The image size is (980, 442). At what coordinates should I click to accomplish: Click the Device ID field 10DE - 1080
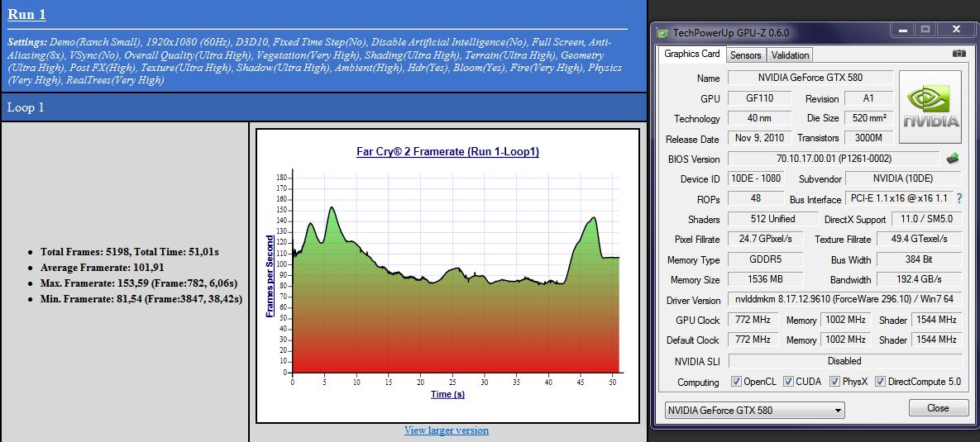coord(756,178)
